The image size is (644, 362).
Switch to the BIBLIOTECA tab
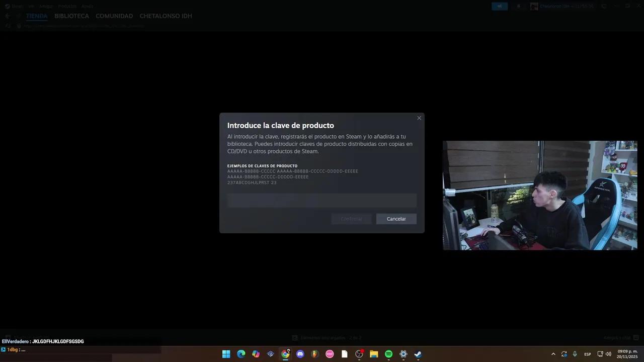[72, 16]
